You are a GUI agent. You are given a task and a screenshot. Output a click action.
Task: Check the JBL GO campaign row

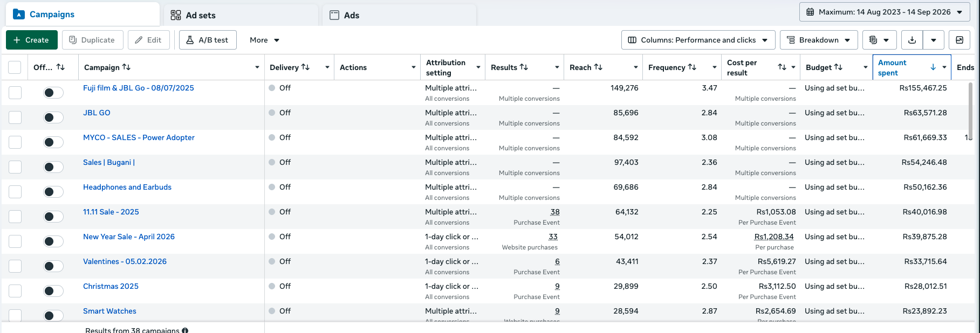15,117
